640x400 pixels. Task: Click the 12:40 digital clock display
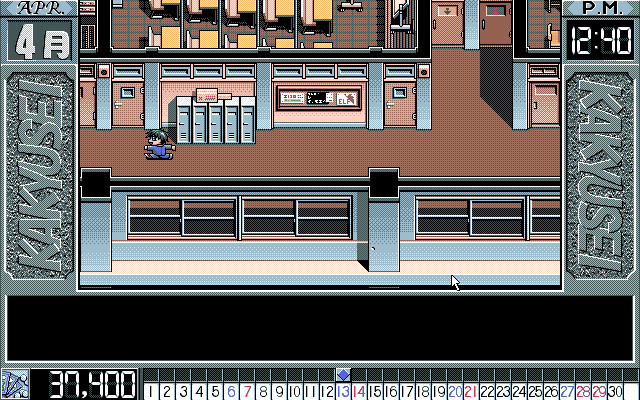point(600,41)
